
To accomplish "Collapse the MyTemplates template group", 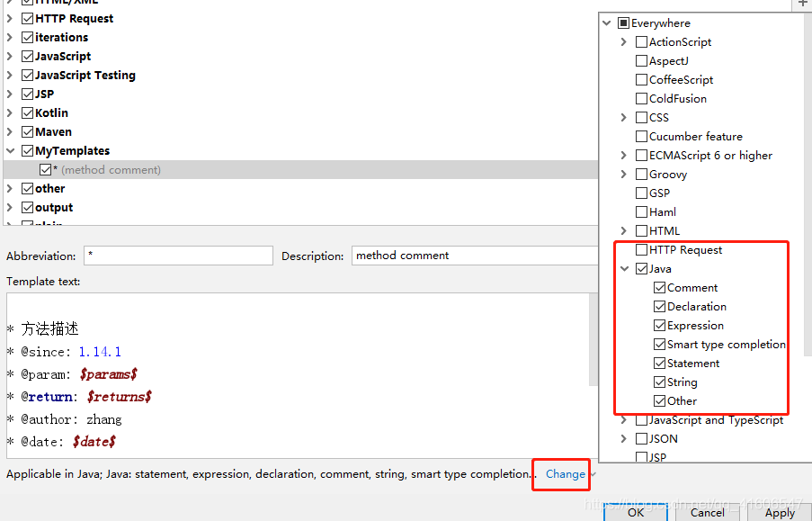I will [x=10, y=151].
